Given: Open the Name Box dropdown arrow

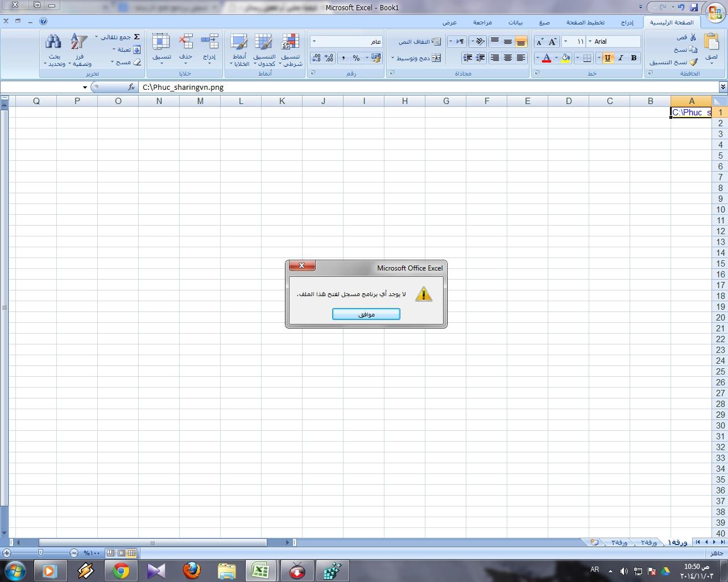Looking at the screenshot, I should (x=85, y=88).
